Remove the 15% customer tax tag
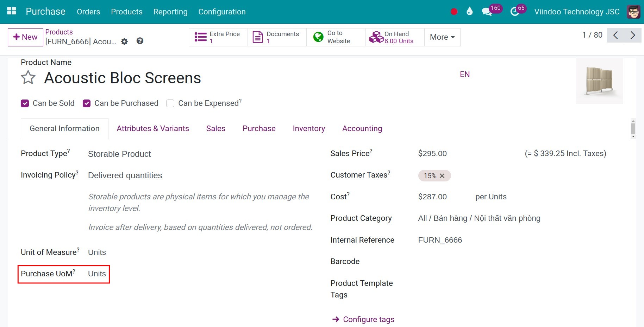The height and width of the screenshot is (327, 644). 442,176
